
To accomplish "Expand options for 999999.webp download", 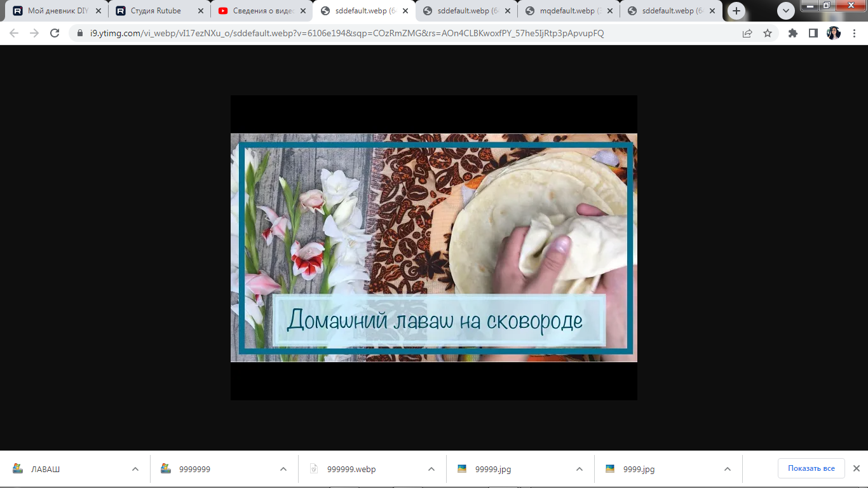I will 431,469.
